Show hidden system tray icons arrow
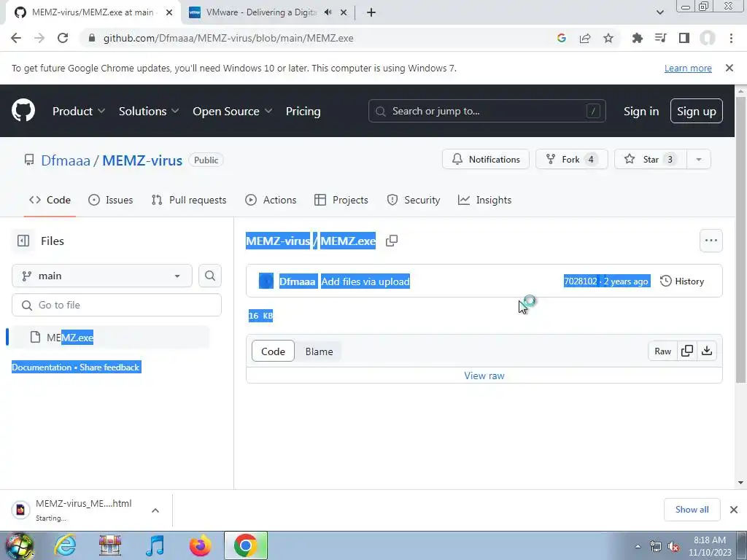Screen dimensions: 747x560 pos(638,547)
